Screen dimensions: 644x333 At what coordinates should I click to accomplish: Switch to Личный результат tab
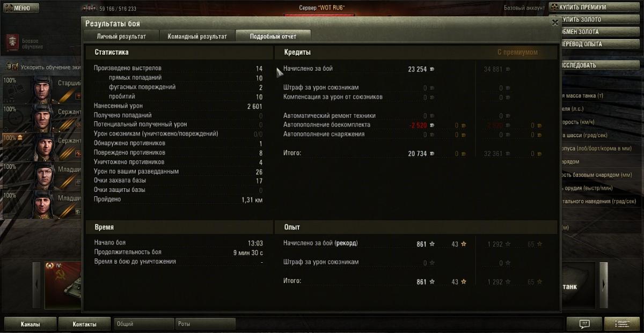pyautogui.click(x=121, y=36)
